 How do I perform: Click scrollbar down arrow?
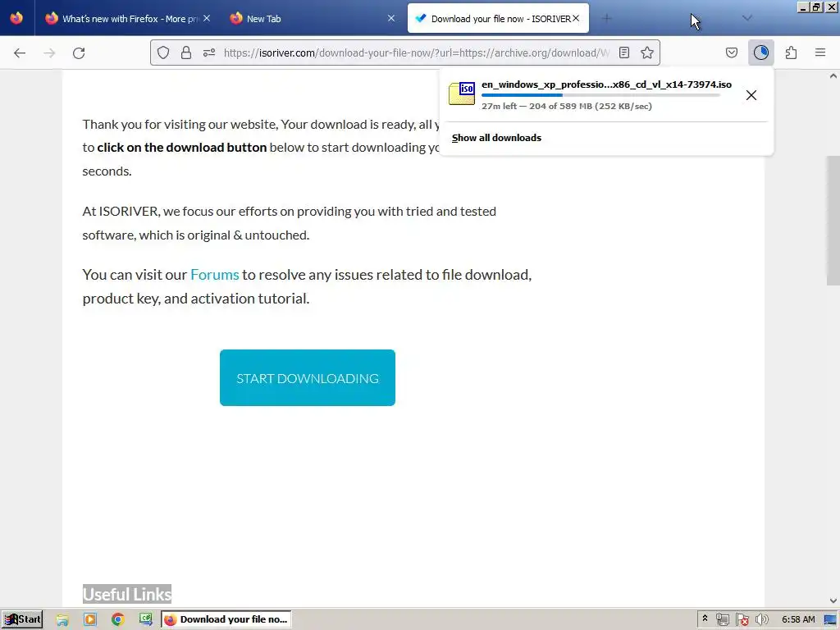(833, 600)
